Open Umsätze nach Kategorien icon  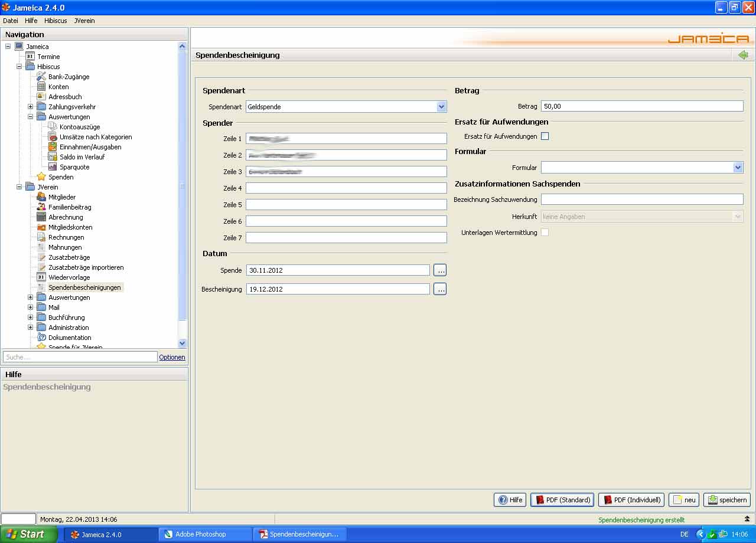[53, 137]
